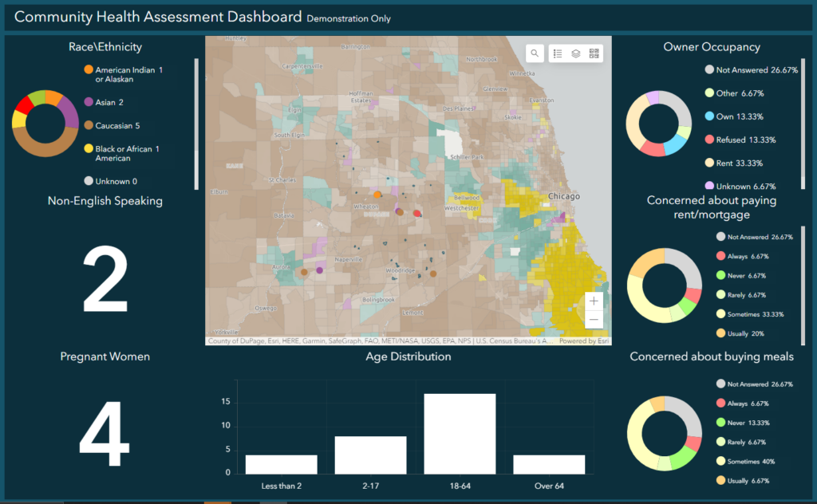Click the Unknown race legend swatch
This screenshot has height=504, width=817.
tap(89, 181)
